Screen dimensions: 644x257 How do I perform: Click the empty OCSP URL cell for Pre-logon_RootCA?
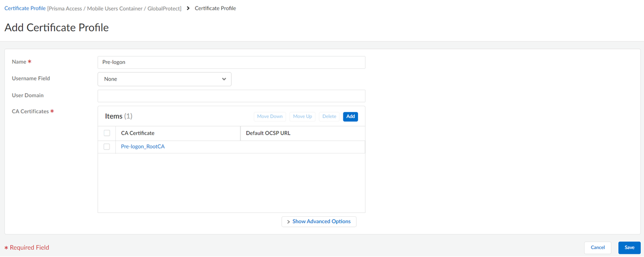click(302, 146)
